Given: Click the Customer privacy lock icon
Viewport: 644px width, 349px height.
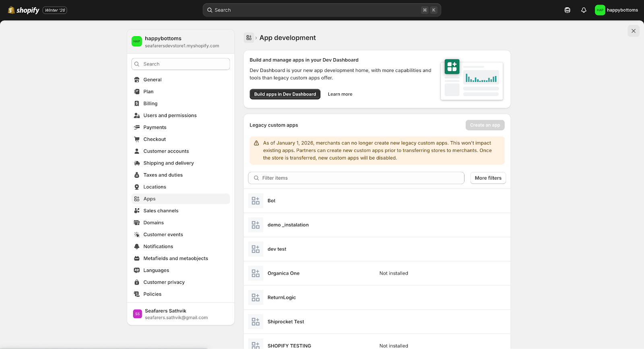Looking at the screenshot, I should [137, 282].
